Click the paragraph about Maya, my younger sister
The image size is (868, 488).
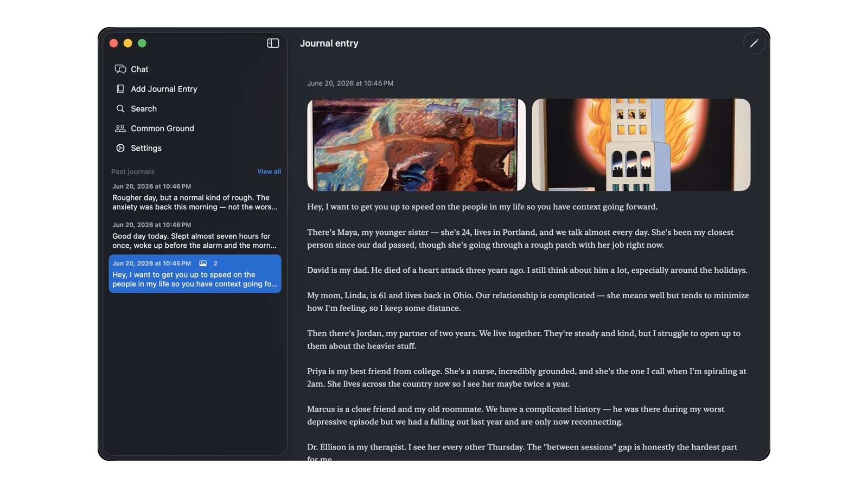(x=520, y=239)
